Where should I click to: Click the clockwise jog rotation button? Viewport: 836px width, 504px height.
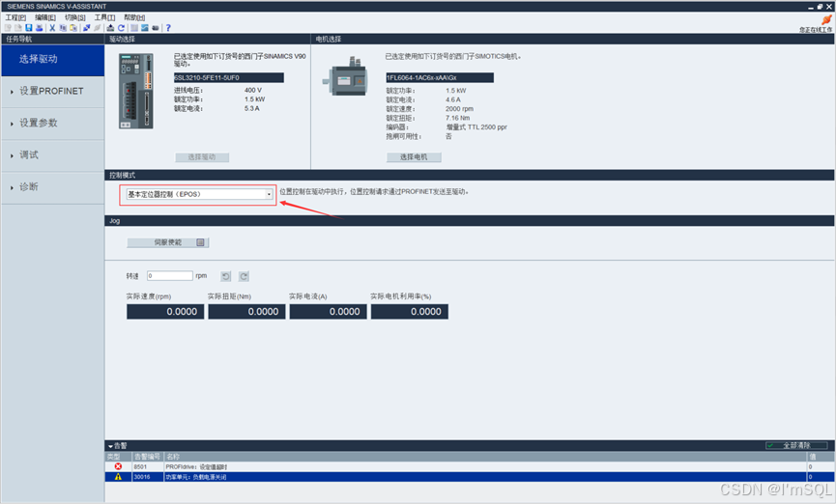tap(244, 276)
